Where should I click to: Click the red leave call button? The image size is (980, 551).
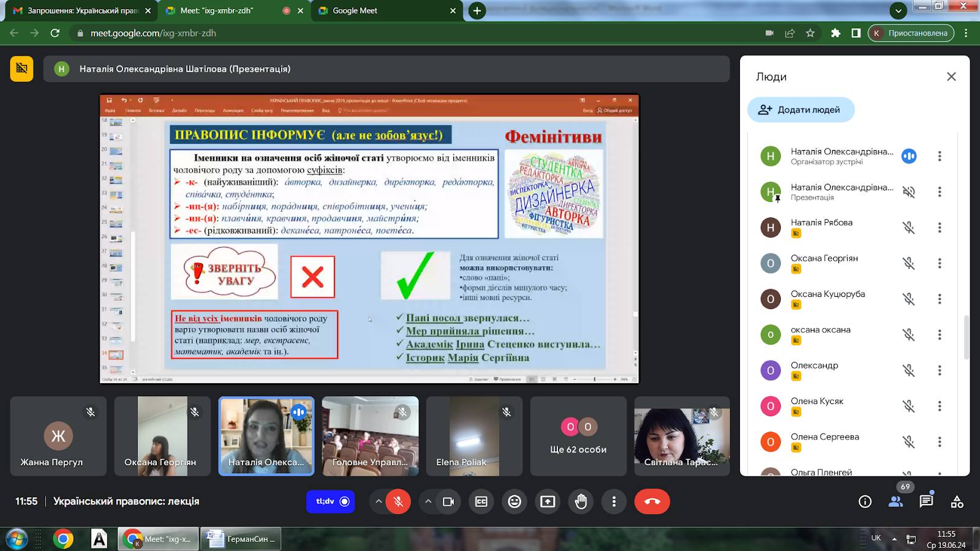click(652, 501)
